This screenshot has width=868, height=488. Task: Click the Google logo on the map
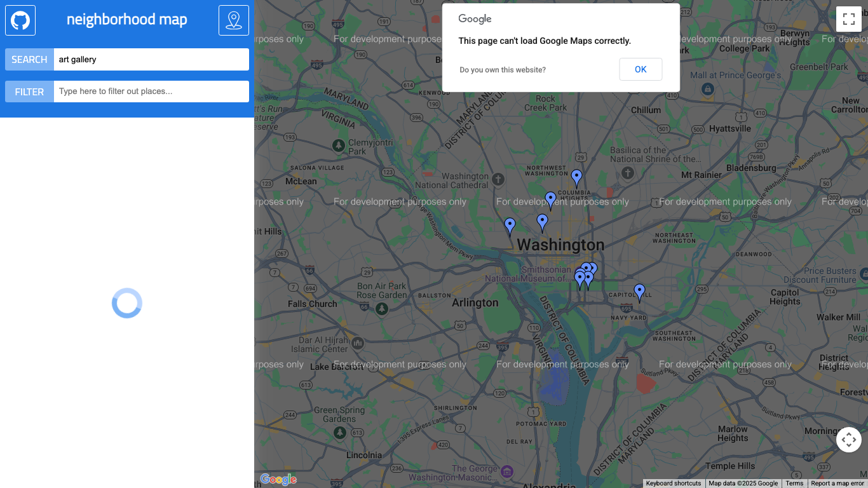pyautogui.click(x=278, y=479)
